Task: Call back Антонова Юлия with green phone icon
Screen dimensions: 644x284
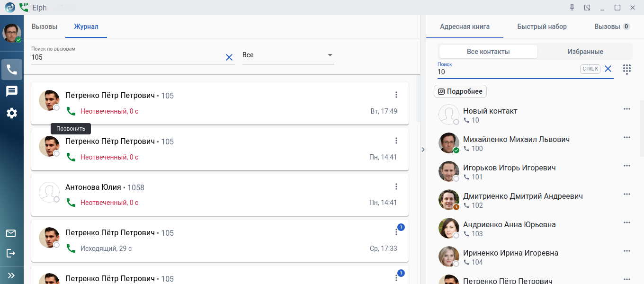Action: [71, 203]
